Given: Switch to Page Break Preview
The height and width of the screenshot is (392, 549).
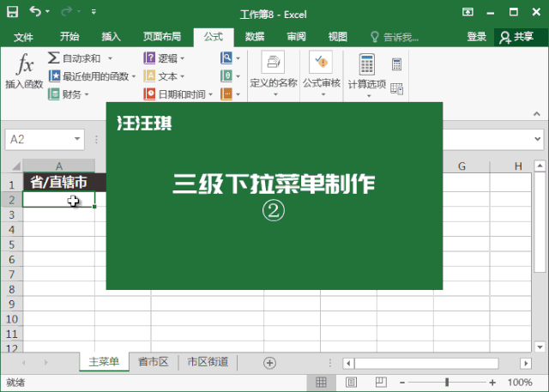Looking at the screenshot, I should (381, 383).
